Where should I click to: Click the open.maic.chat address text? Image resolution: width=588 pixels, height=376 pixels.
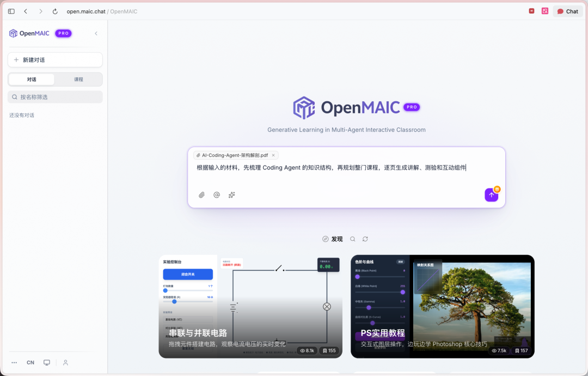click(x=86, y=11)
